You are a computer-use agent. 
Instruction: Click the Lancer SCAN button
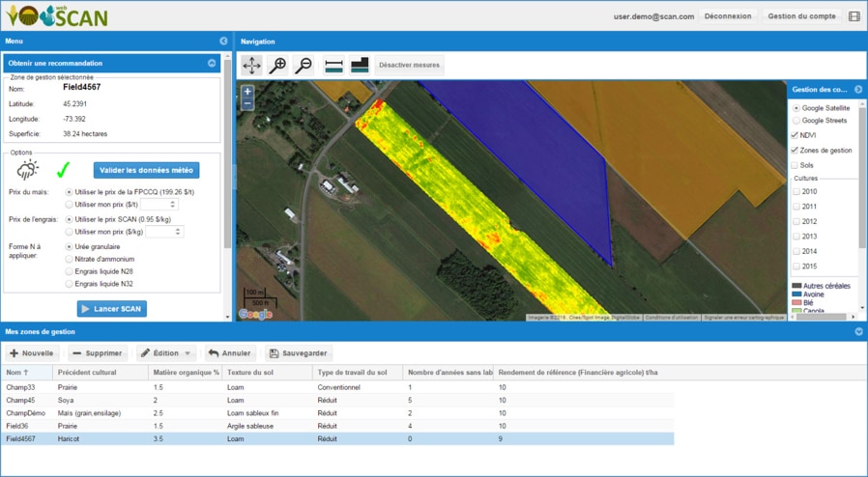(112, 309)
